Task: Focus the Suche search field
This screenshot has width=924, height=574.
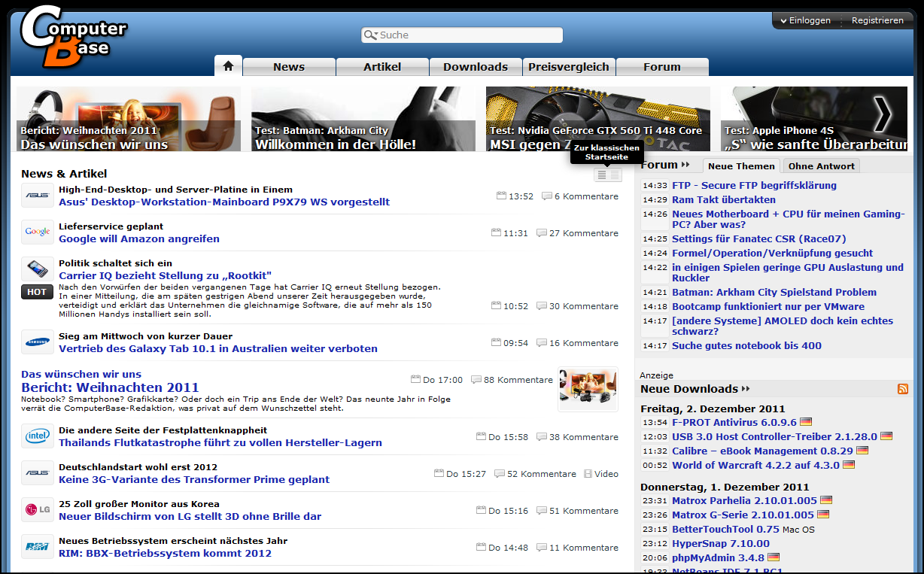Action: click(x=462, y=35)
